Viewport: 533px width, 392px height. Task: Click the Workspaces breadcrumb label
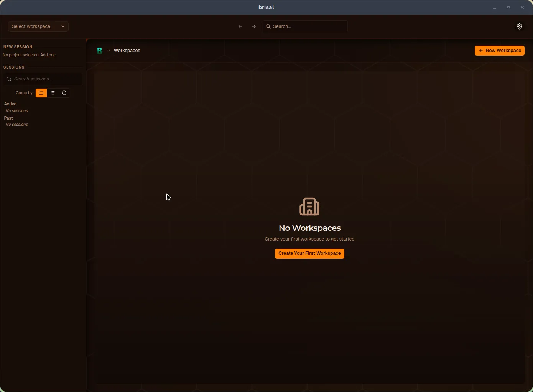point(127,51)
